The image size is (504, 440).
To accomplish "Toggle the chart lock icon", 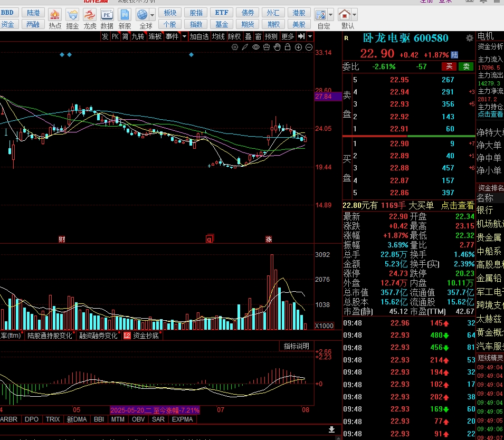I will [288, 47].
